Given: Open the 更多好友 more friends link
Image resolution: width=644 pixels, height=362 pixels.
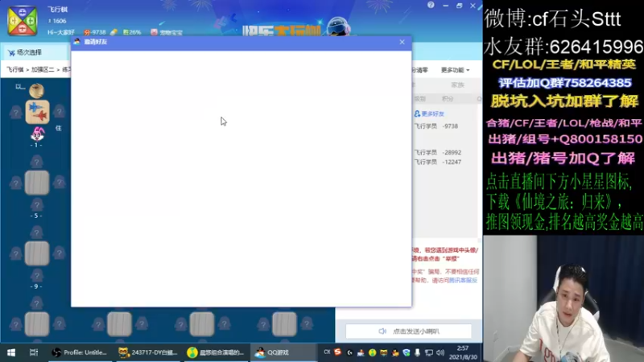Looking at the screenshot, I should tap(429, 113).
